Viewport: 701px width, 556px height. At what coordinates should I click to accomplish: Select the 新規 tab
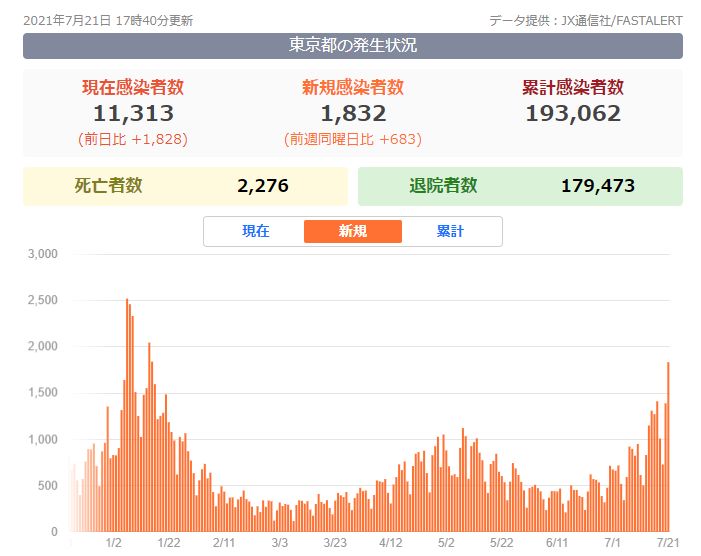(353, 231)
